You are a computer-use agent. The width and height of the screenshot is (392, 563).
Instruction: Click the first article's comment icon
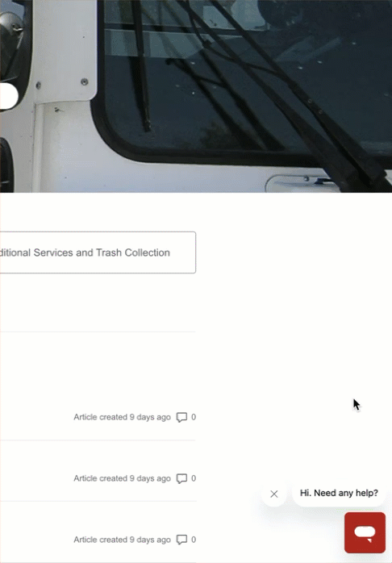181,417
